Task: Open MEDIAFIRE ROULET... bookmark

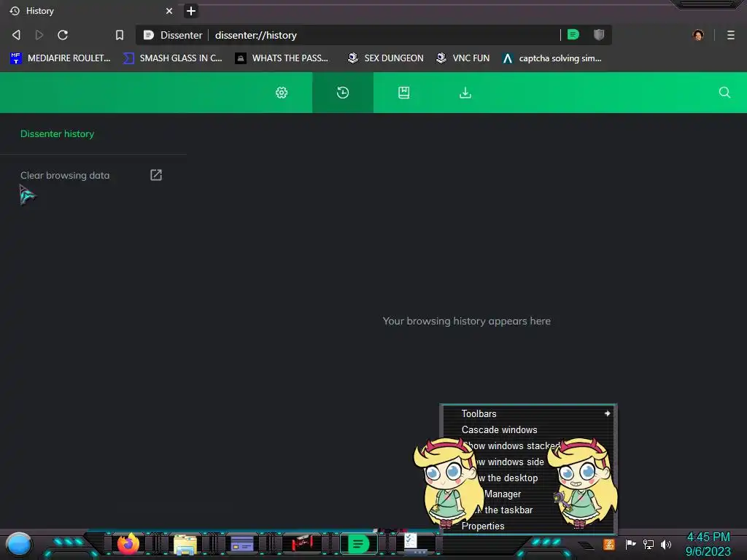Action: tap(61, 58)
